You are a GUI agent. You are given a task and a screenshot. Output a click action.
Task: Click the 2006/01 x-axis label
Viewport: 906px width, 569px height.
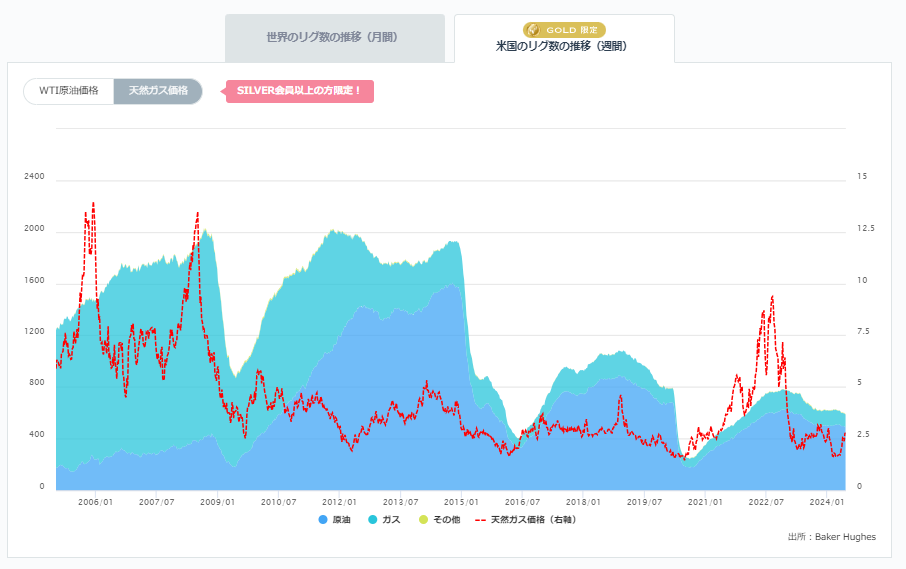click(x=95, y=503)
